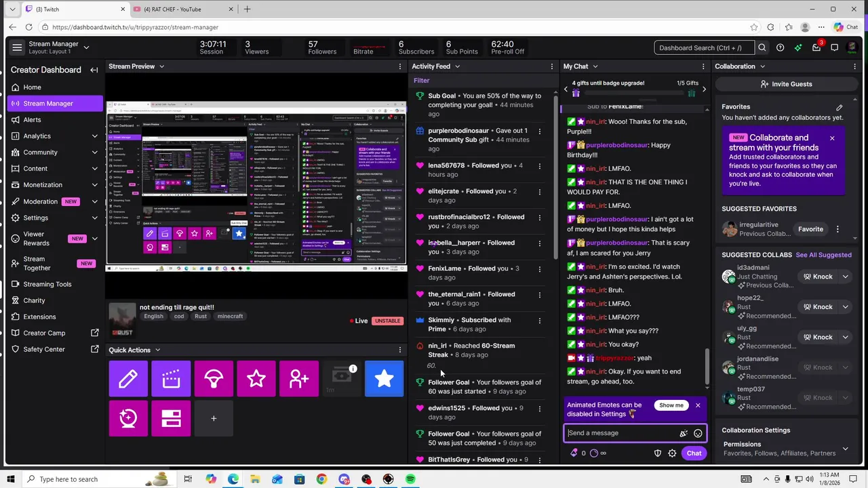868x488 pixels.
Task: Dismiss the Animated Emotes notice
Action: [698, 405]
